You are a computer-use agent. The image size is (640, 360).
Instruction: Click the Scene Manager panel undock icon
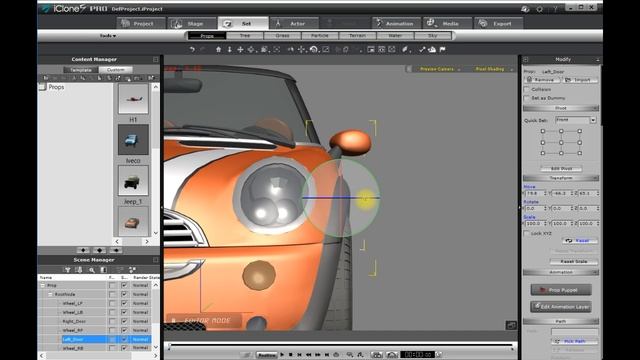point(156,260)
